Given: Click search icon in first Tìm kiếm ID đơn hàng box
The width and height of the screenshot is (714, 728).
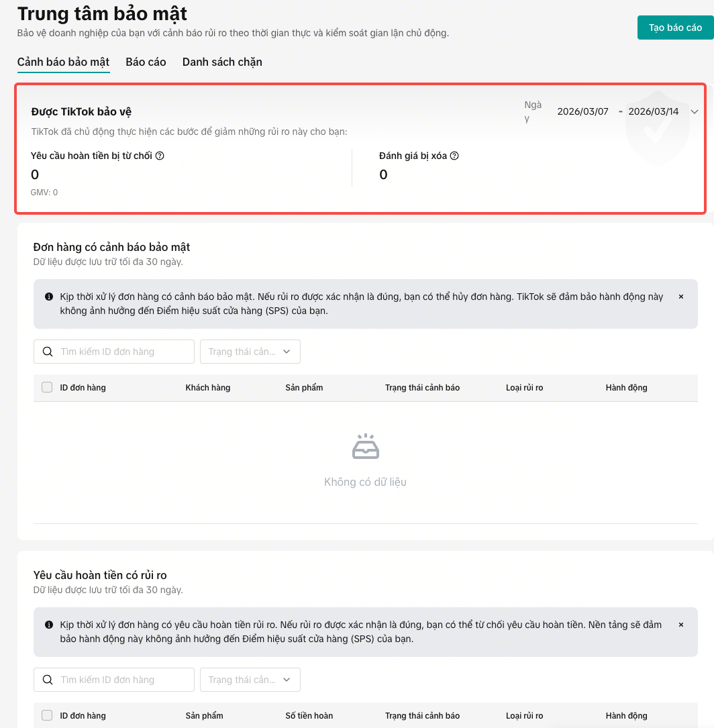Looking at the screenshot, I should 48,352.
